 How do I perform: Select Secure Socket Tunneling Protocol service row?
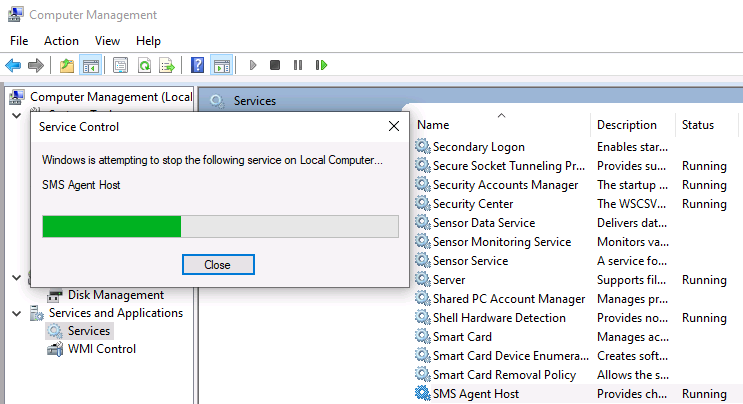508,166
